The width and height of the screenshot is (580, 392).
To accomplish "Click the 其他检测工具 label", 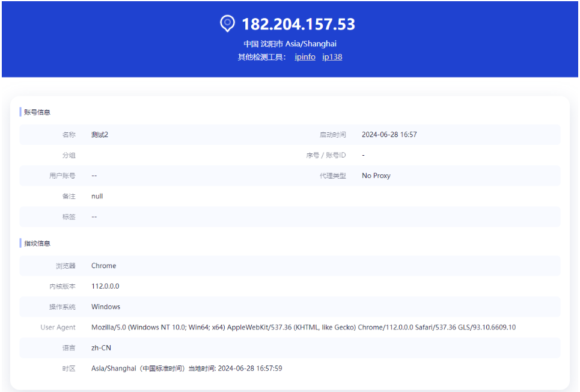I will click(262, 57).
